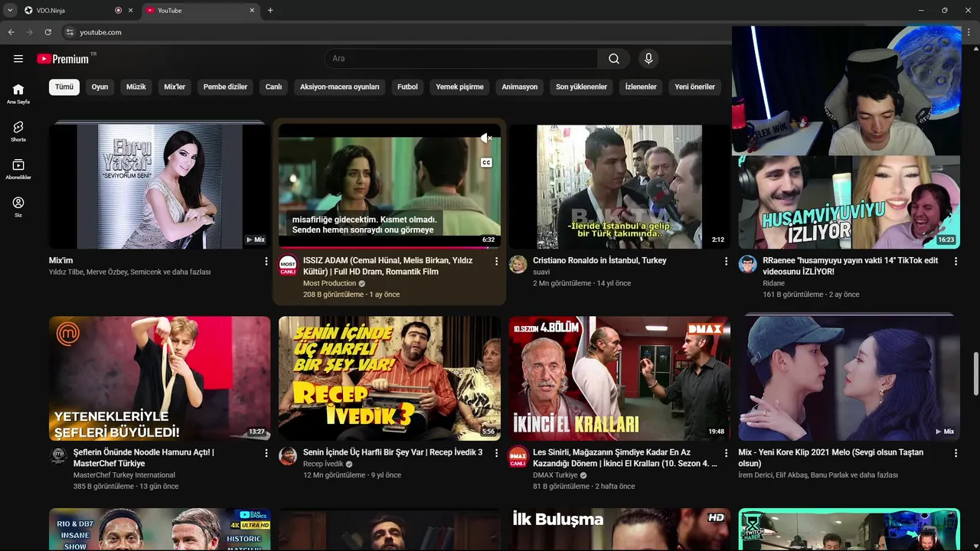The image size is (980, 551).
Task: Open the Recep İvedik 3 thumbnail
Action: point(390,379)
